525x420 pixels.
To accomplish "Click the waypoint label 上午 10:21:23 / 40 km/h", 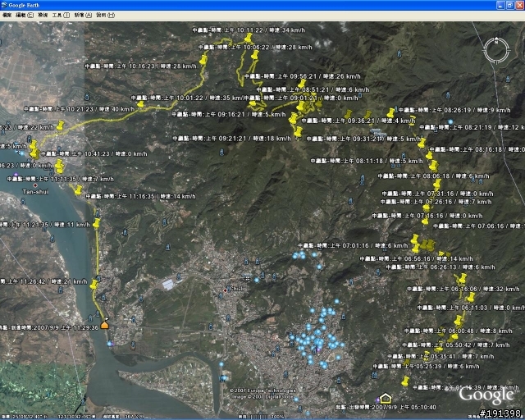I will [79, 109].
